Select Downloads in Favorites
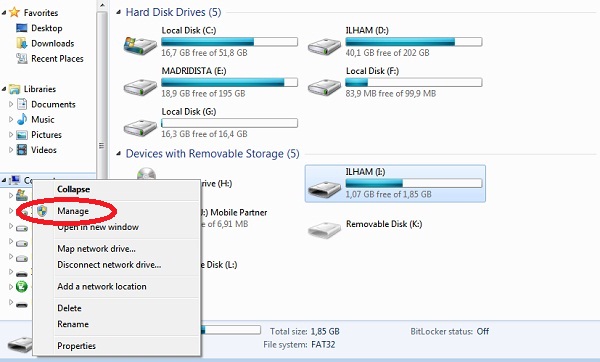Viewport: 600px width, 362px height. 52,43
